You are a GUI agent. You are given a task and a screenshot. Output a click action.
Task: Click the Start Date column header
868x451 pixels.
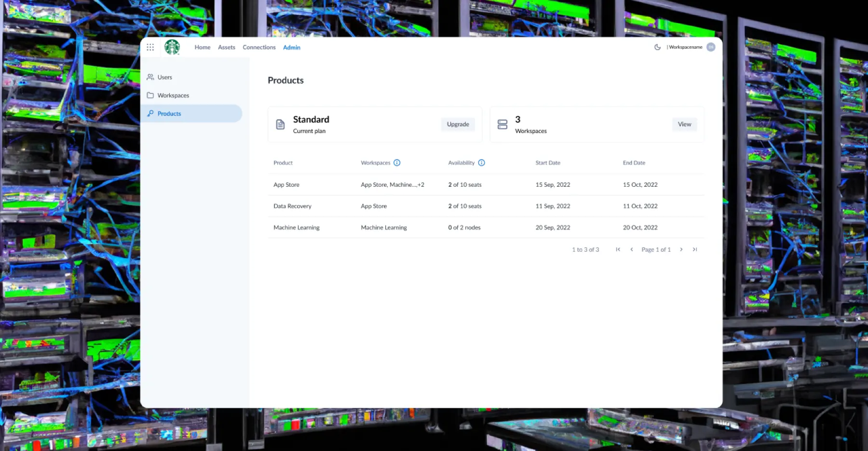[548, 163]
